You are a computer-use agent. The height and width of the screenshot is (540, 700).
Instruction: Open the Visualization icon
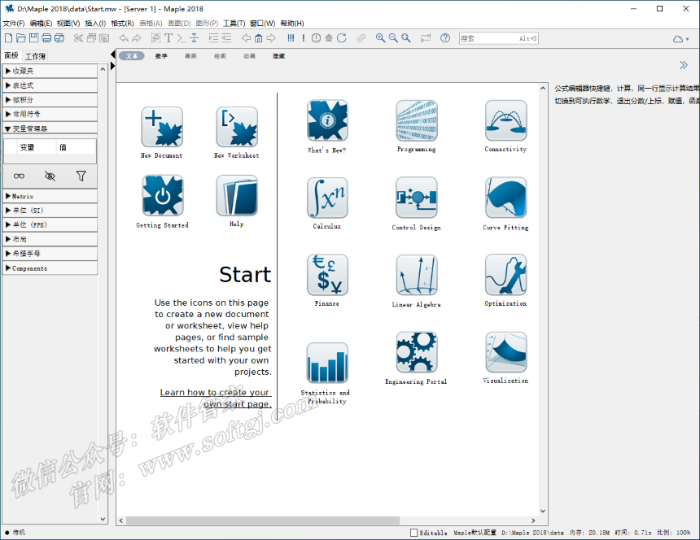click(506, 352)
